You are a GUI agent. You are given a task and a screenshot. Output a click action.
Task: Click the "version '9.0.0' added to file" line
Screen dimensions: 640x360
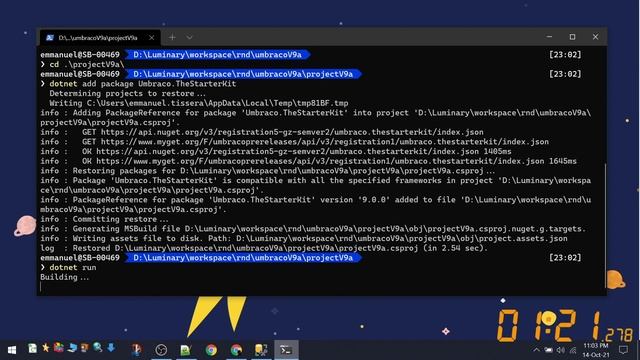316,204
